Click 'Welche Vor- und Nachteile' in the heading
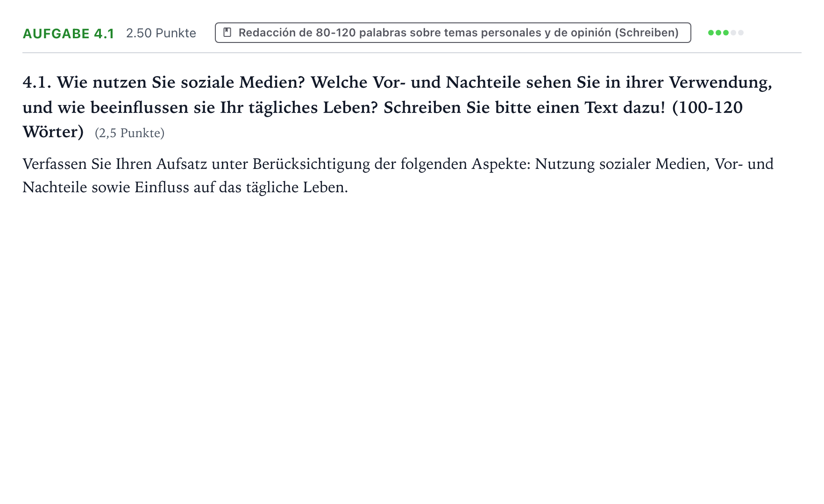The height and width of the screenshot is (504, 824). [416, 83]
